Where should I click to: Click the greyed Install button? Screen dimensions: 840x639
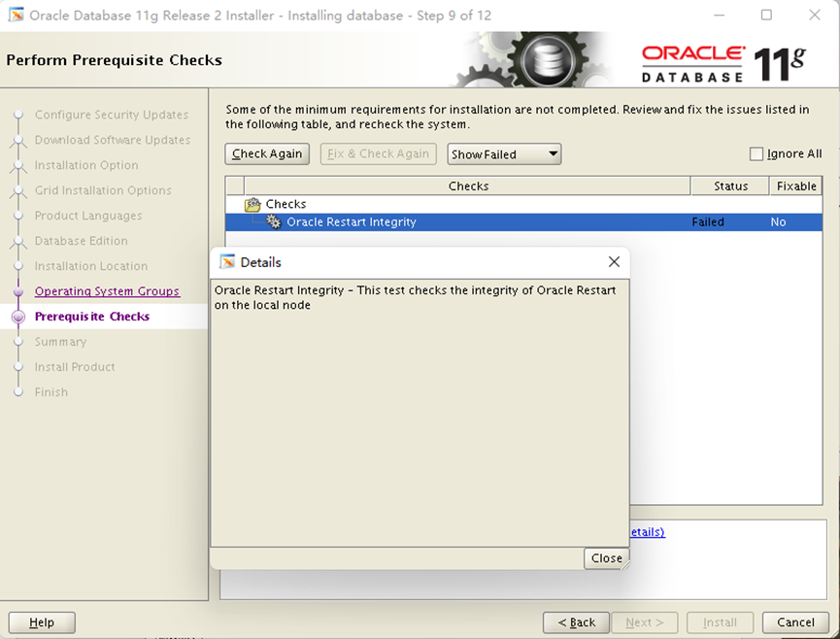pos(720,622)
